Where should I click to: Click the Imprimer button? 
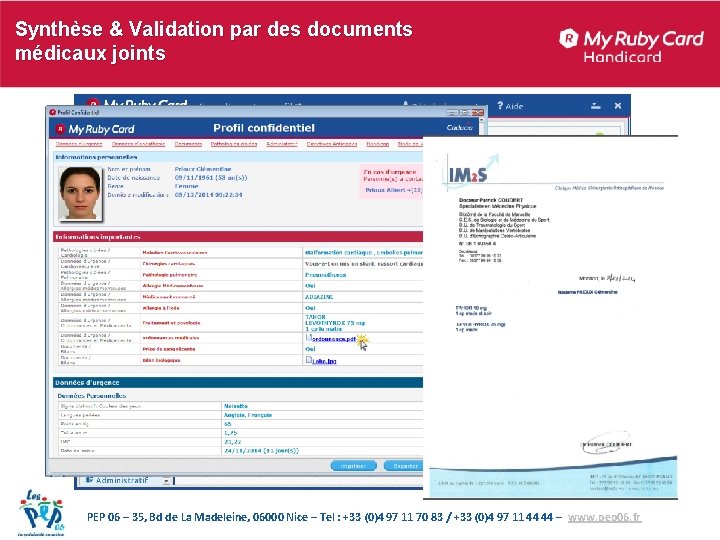pyautogui.click(x=353, y=466)
